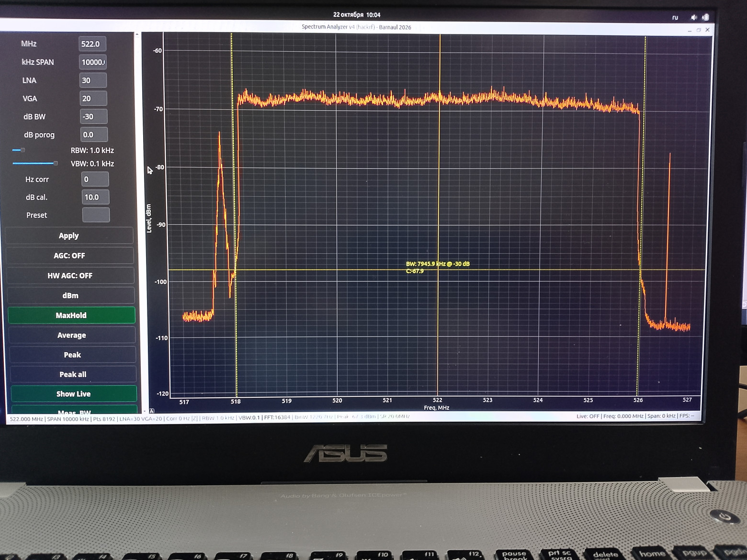Open the ru keyboard layout indicator

coord(675,17)
